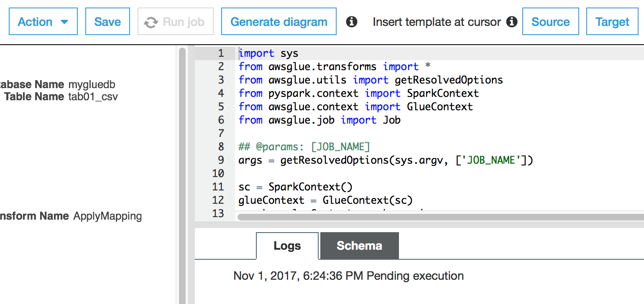Open the Action dropdown menu
Viewport: 644px width, 304px height.
(x=43, y=22)
